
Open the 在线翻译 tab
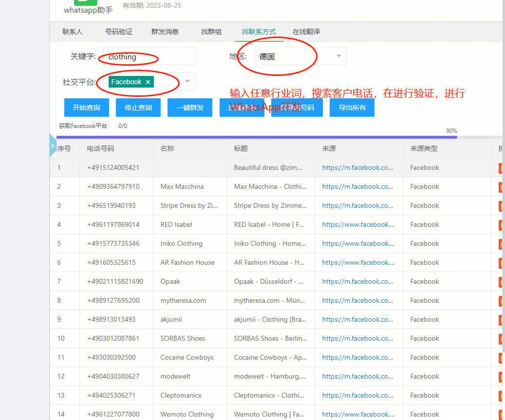click(x=306, y=32)
